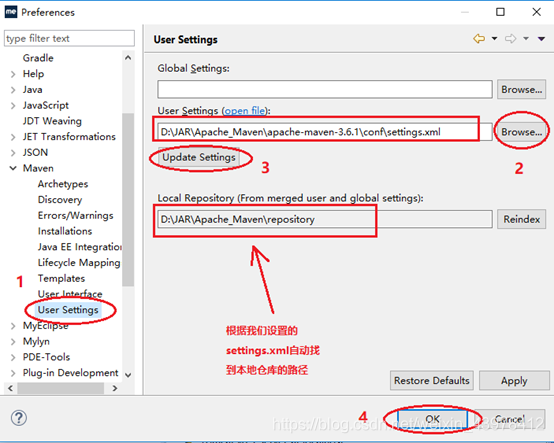Select Discovery under Maven

[x=60, y=200]
